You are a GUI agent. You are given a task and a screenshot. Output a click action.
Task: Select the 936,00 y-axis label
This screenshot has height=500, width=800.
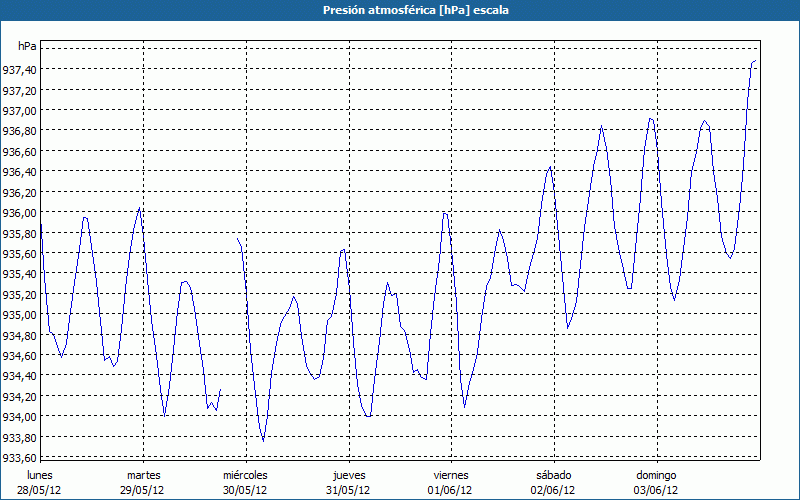[20, 213]
